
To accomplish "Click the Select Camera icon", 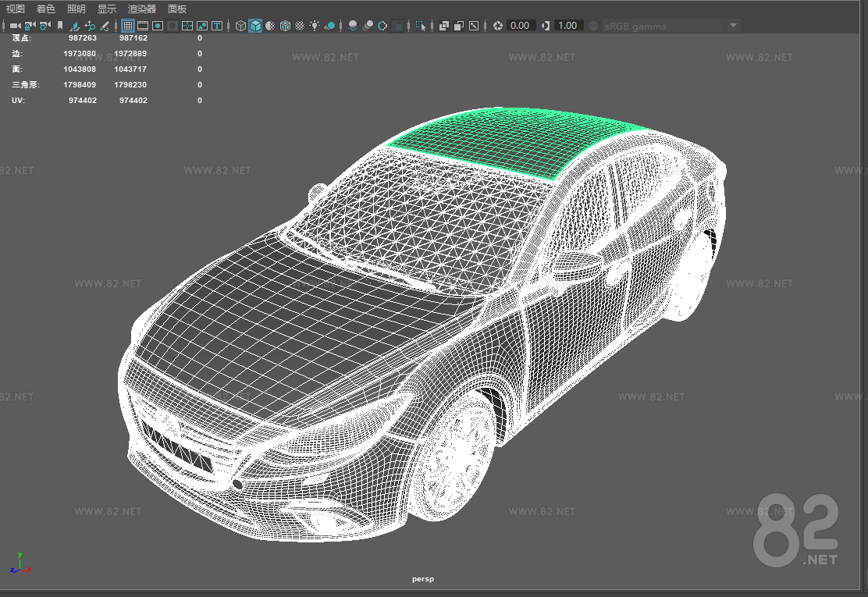I will click(15, 26).
